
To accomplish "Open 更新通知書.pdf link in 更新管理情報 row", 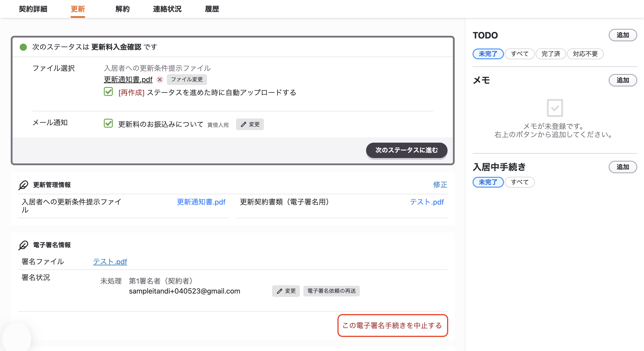I will [201, 202].
